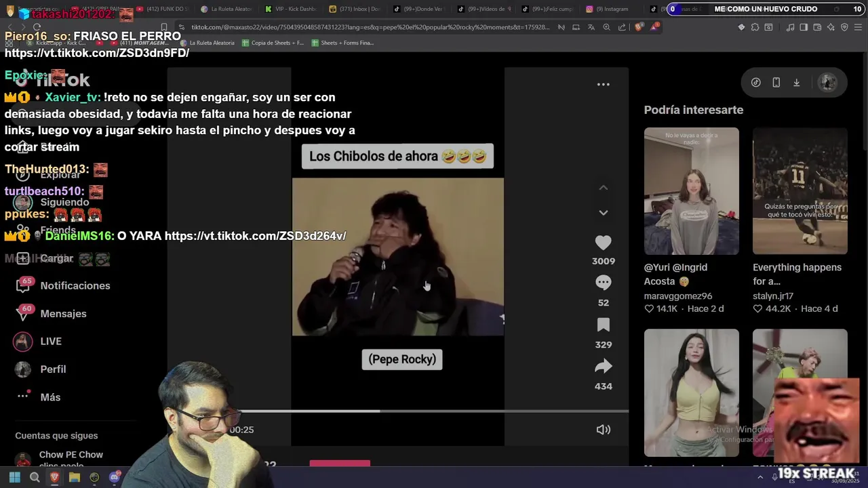Viewport: 868px width, 488px height.
Task: Go to next video with down chevron
Action: tap(603, 212)
